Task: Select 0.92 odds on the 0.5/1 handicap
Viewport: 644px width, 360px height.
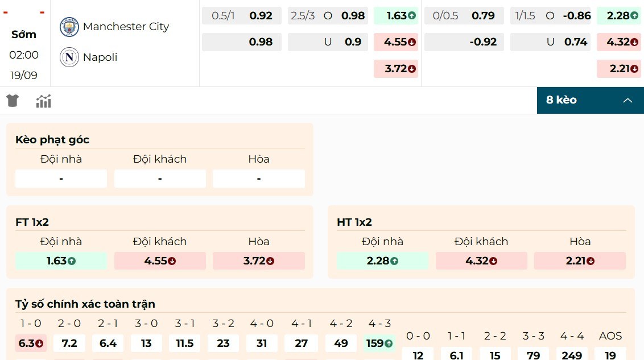Action: click(241, 15)
